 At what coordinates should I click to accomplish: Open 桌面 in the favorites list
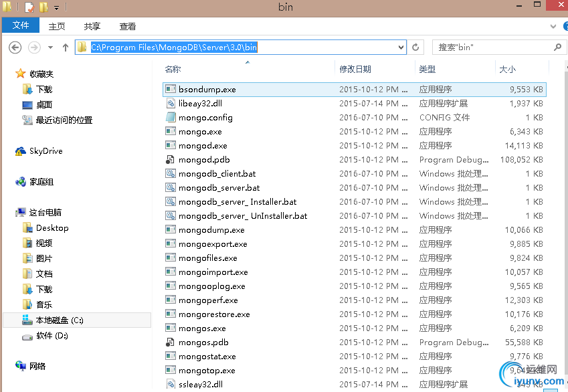(x=37, y=105)
